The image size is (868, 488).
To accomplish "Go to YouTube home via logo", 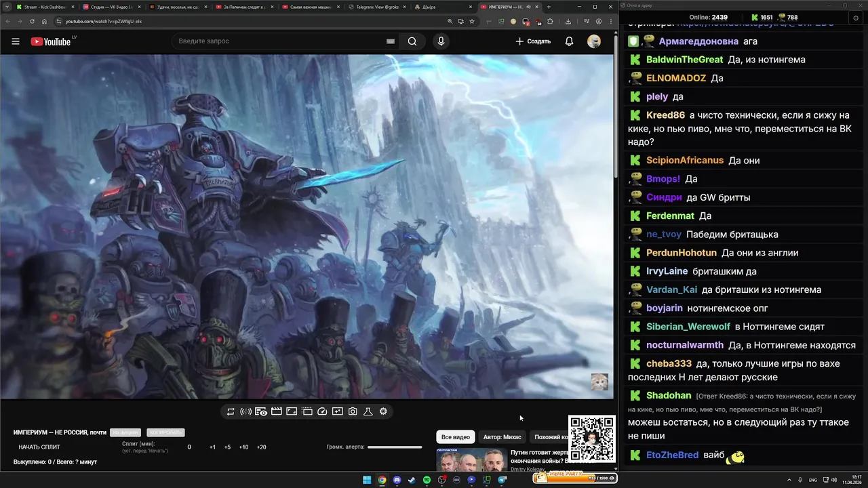I will click(x=51, y=41).
